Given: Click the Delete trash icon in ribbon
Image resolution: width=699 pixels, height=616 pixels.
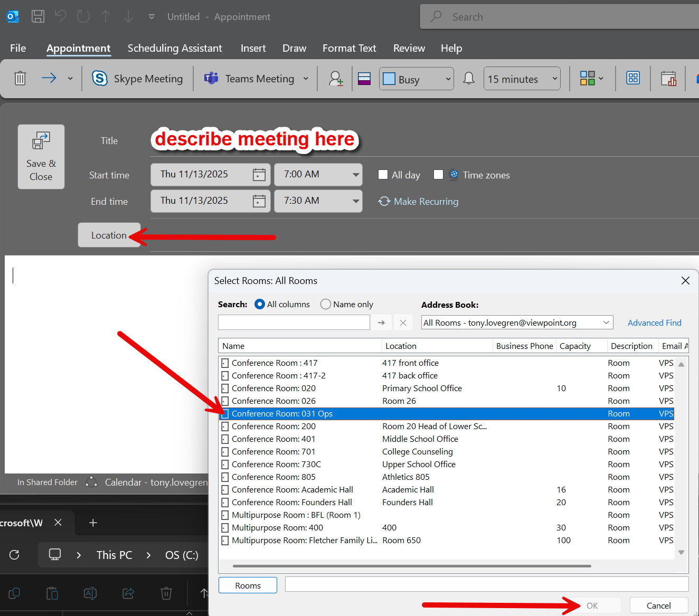Looking at the screenshot, I should click(x=20, y=79).
